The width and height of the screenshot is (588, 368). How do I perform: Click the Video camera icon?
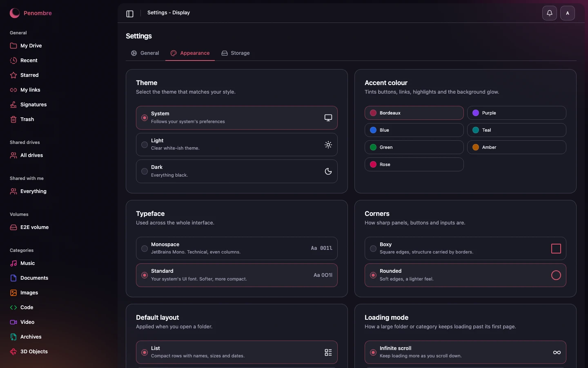[x=13, y=322]
